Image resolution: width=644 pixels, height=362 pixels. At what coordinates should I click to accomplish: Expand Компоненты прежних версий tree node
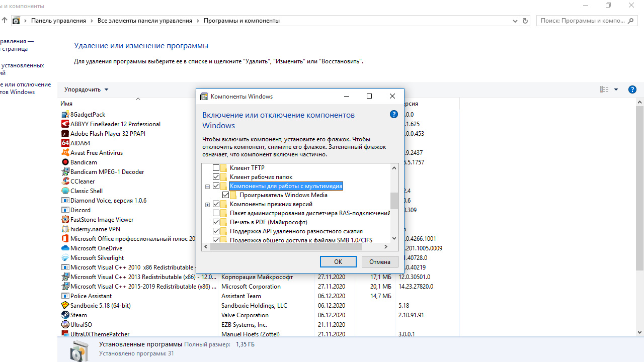point(207,205)
